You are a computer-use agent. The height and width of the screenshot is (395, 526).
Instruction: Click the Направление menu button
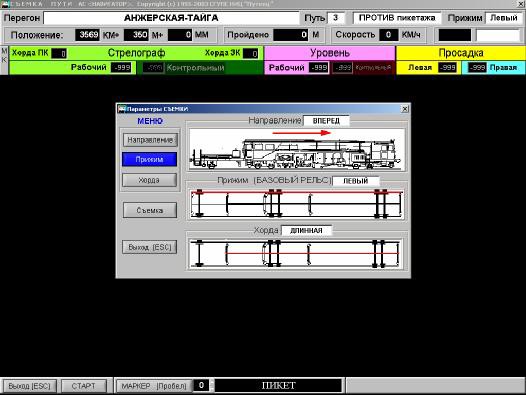click(150, 140)
